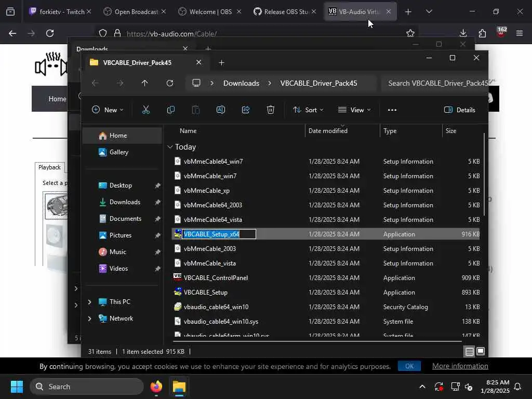The height and width of the screenshot is (399, 532).
Task: Open More information cookie link
Action: [460, 366]
